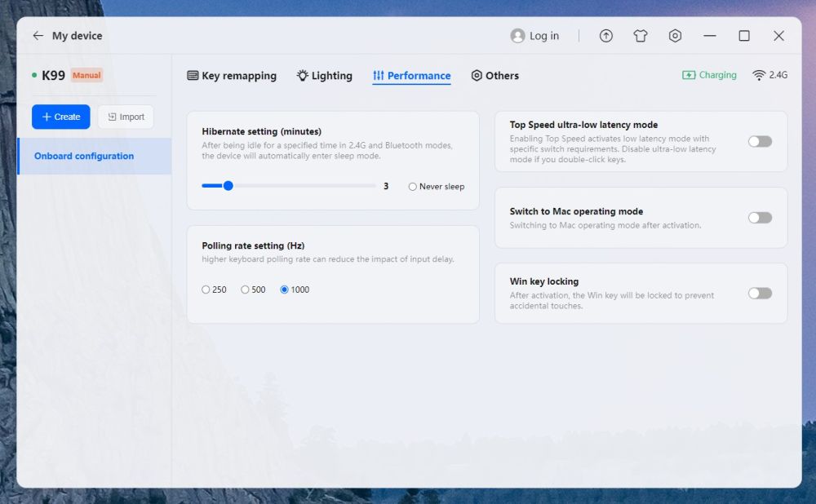816x504 pixels.
Task: Click the blue Create button
Action: [61, 117]
